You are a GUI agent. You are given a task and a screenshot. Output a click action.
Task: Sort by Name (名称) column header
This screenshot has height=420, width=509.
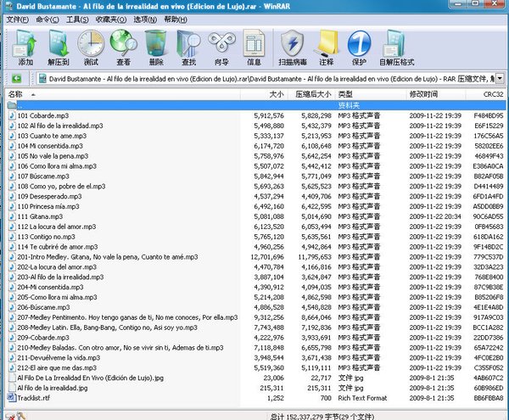click(x=123, y=94)
